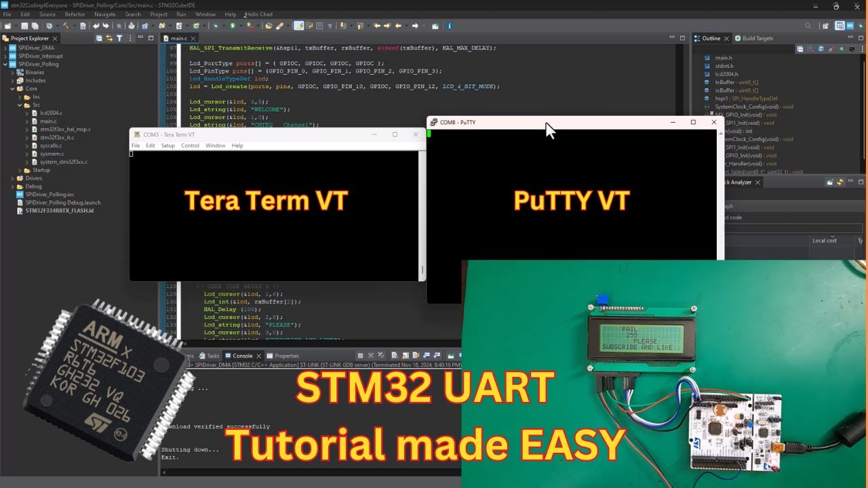The height and width of the screenshot is (488, 868).
Task: Expand the Binaries node
Action: (x=12, y=73)
